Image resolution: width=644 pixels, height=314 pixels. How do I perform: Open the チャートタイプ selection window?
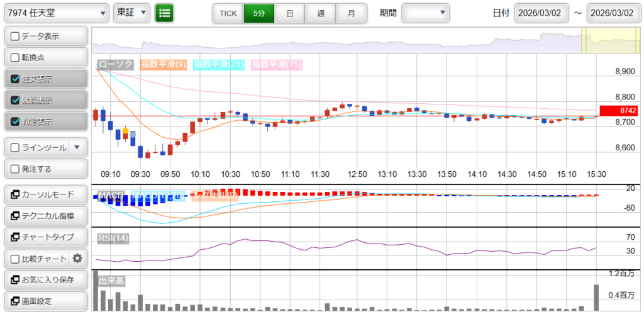(x=45, y=237)
